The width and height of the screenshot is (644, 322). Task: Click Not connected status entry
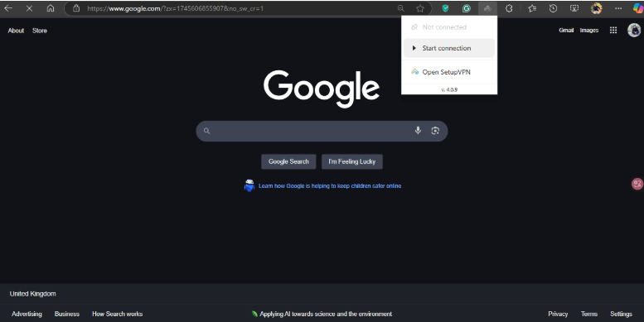[449, 27]
